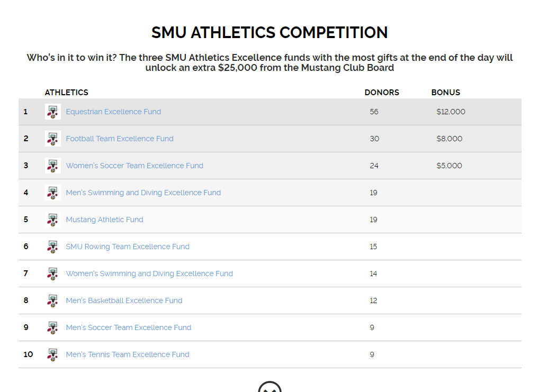Image resolution: width=557 pixels, height=392 pixels.
Task: Open Men's Tennis Team Excellence Fund link
Action: [128, 354]
